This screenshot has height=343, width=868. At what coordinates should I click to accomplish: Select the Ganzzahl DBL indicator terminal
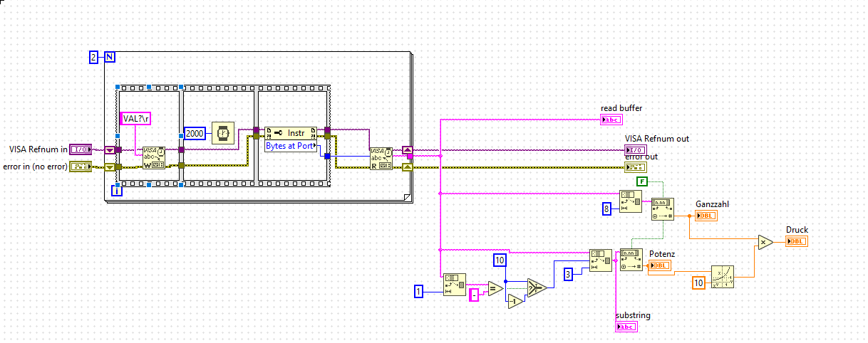[x=706, y=216]
